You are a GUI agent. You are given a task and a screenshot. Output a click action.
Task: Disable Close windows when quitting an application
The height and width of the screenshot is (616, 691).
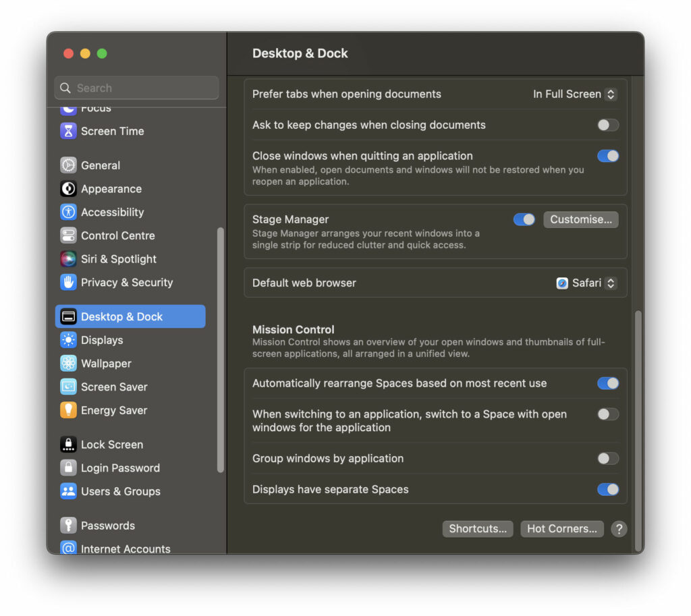[608, 156]
